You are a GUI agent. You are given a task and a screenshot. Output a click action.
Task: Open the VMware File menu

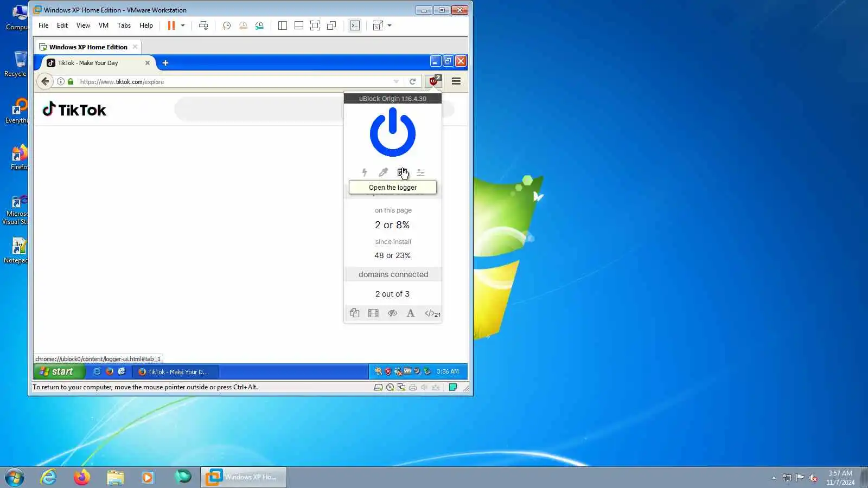(43, 25)
